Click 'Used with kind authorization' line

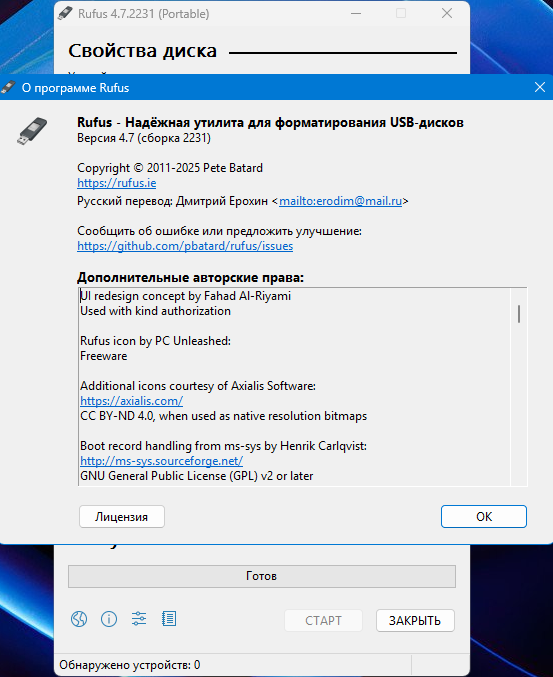(155, 311)
